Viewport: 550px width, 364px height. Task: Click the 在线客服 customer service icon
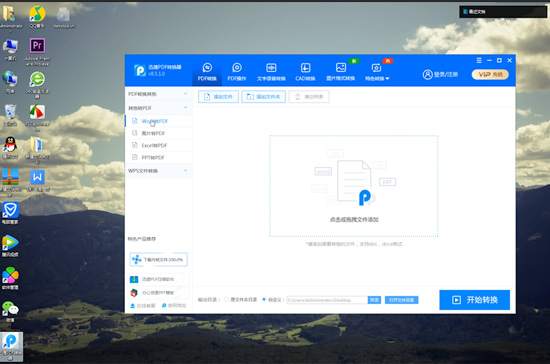click(x=133, y=305)
